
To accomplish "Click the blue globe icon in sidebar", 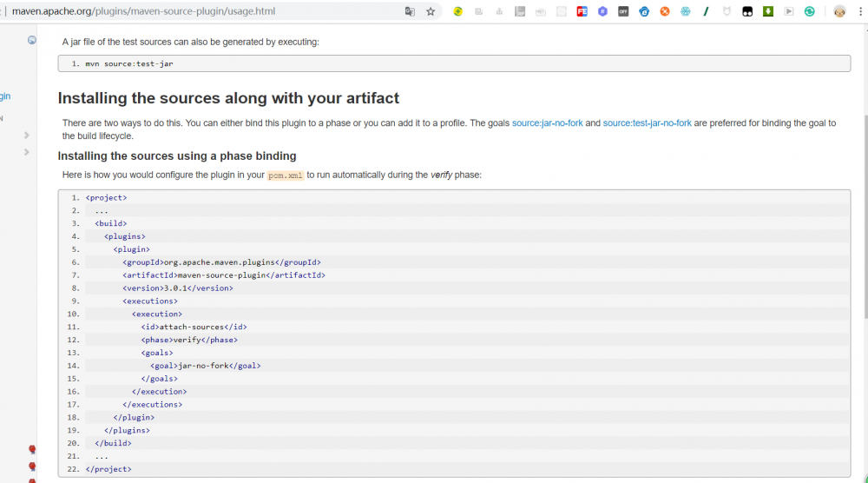I will (32, 40).
